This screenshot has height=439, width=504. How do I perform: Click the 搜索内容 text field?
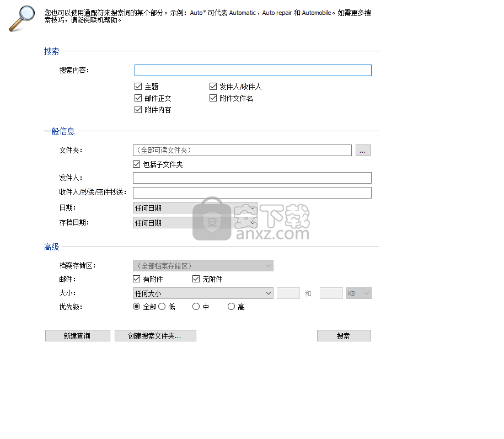pyautogui.click(x=253, y=71)
